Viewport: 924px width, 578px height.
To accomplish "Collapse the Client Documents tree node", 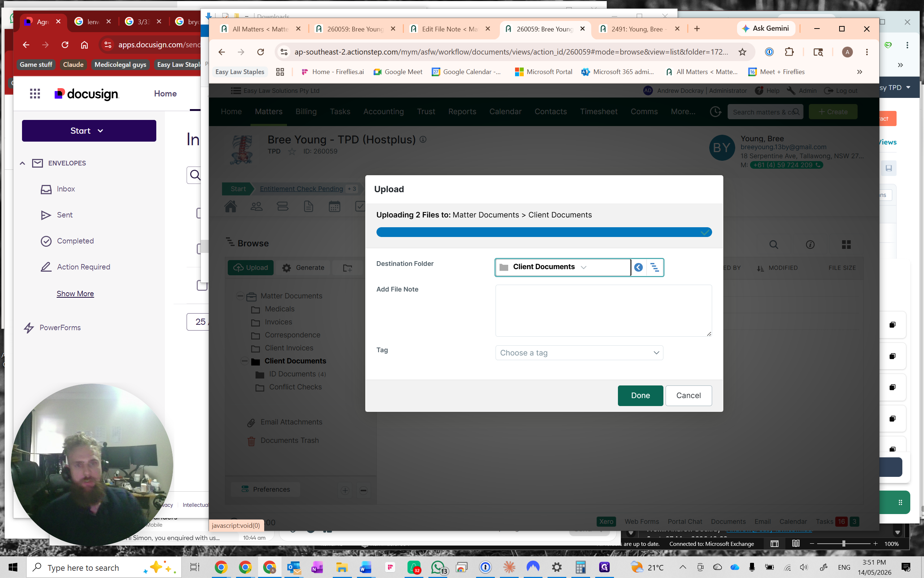I will coord(244,361).
